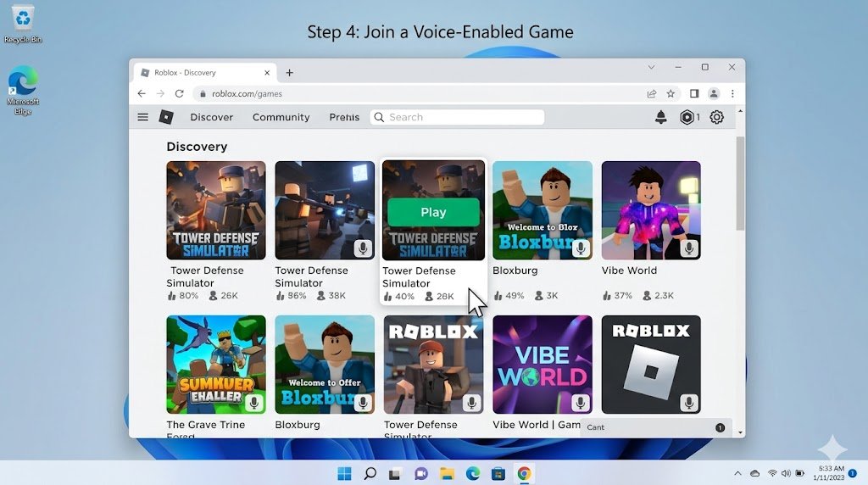Go forward in browser history
The width and height of the screenshot is (868, 485).
160,93
